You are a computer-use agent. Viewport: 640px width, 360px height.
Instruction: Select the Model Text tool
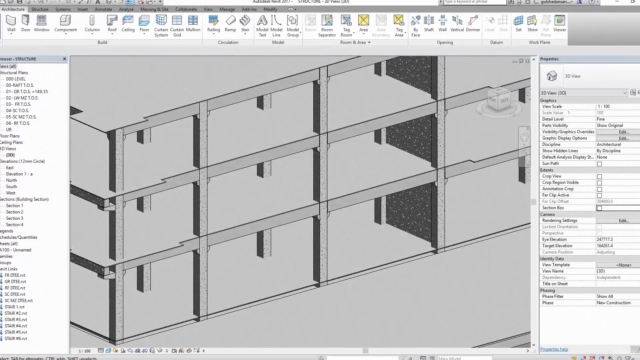(x=262, y=26)
